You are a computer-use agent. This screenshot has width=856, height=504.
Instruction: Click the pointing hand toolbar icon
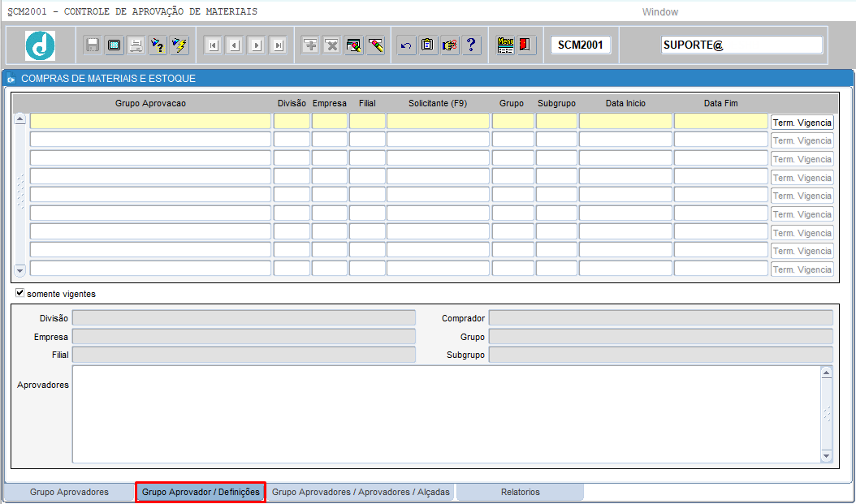tap(449, 45)
